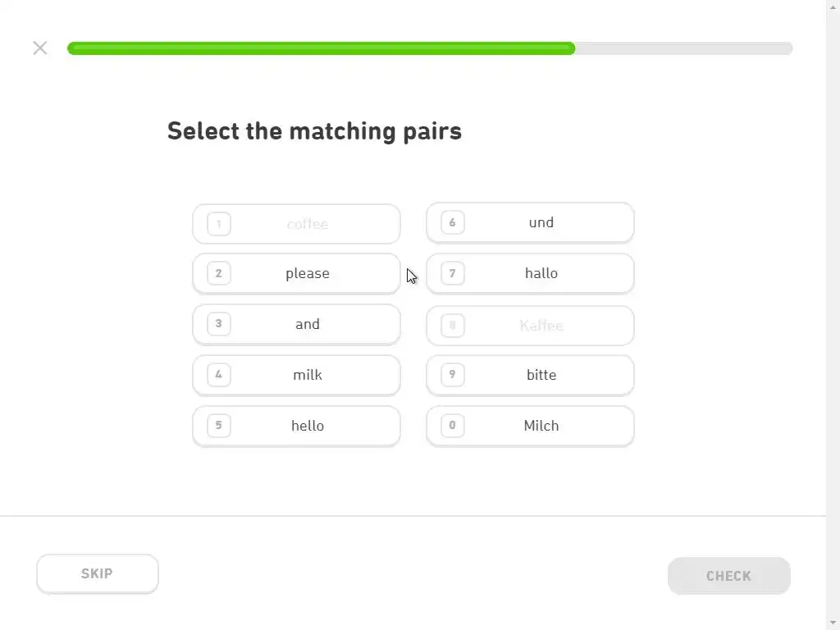Select the German word 'und'
Screen dimensions: 840x630
[541, 222]
